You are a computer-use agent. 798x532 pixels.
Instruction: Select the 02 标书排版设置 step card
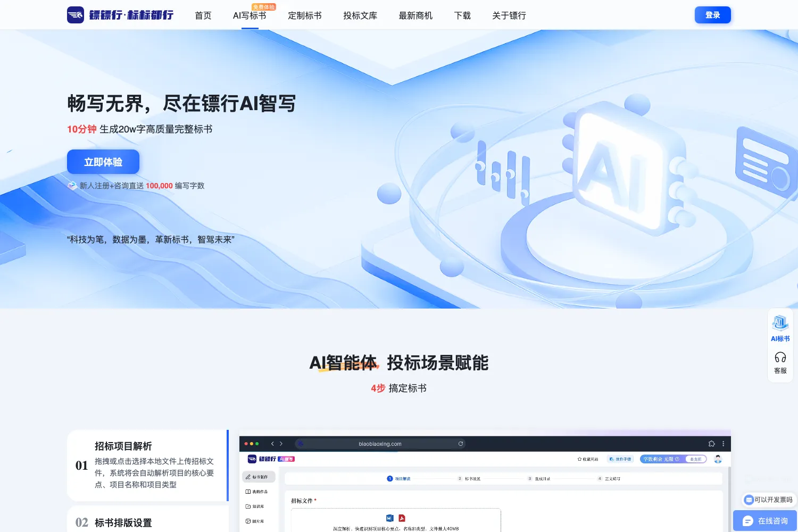point(148,519)
